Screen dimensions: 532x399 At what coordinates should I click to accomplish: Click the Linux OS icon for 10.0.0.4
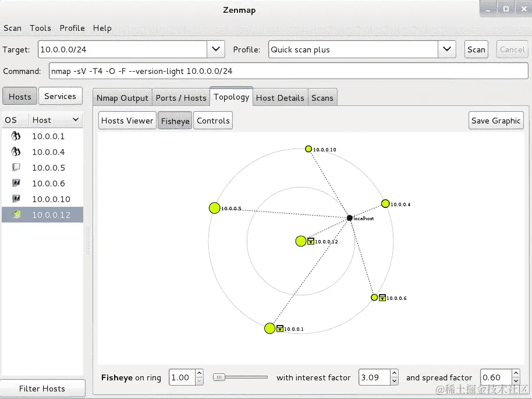[16, 152]
